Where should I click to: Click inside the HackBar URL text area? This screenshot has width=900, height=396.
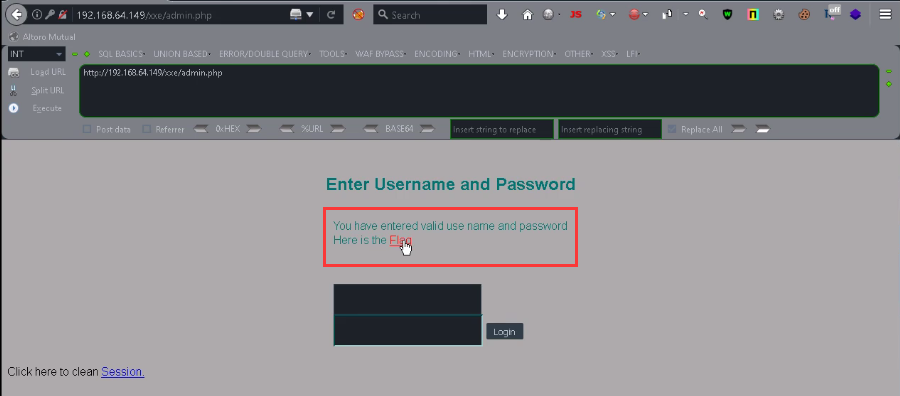point(479,91)
